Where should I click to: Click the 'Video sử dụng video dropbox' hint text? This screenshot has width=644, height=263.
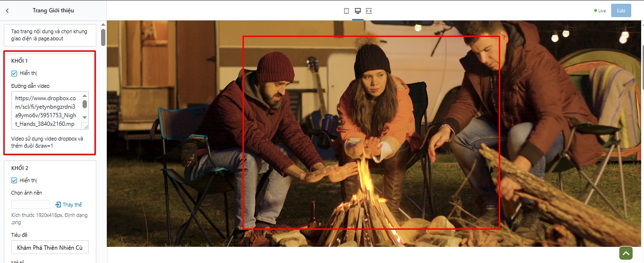[47, 142]
